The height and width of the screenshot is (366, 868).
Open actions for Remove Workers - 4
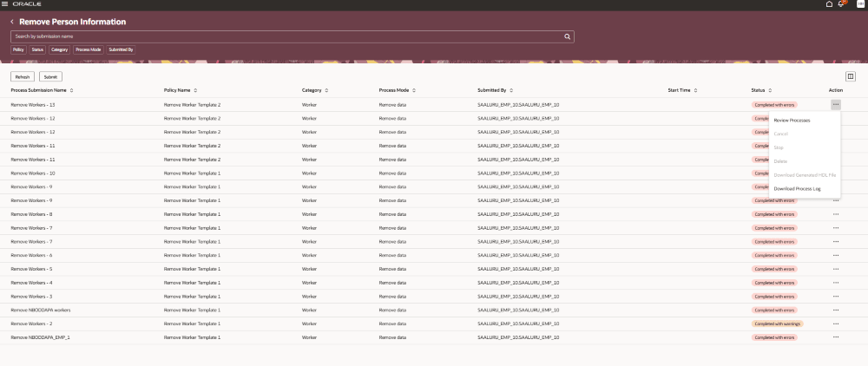pos(835,283)
